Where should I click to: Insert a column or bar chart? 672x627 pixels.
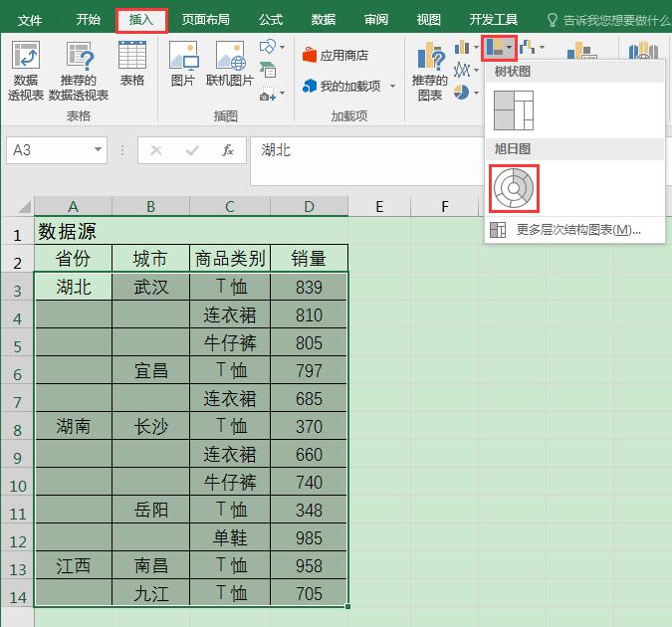tap(462, 47)
